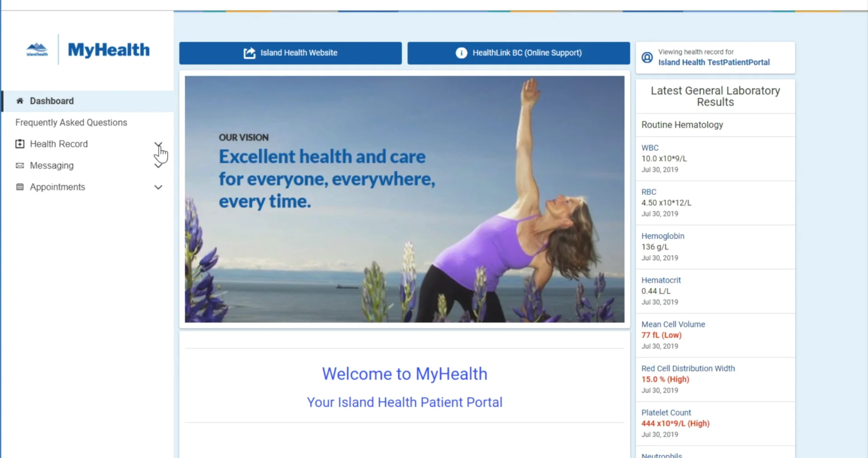Image resolution: width=868 pixels, height=458 pixels.
Task: Select Dashboard in the sidebar
Action: tap(51, 100)
